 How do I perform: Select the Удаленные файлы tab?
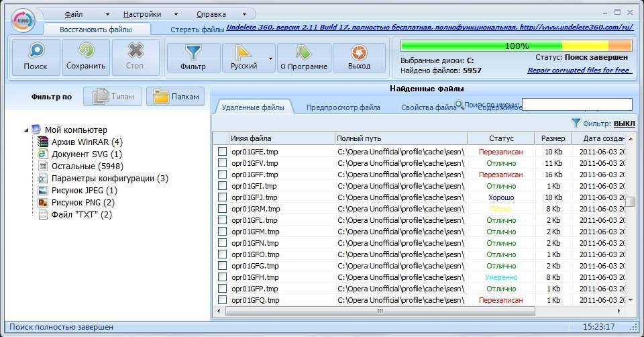(x=253, y=107)
